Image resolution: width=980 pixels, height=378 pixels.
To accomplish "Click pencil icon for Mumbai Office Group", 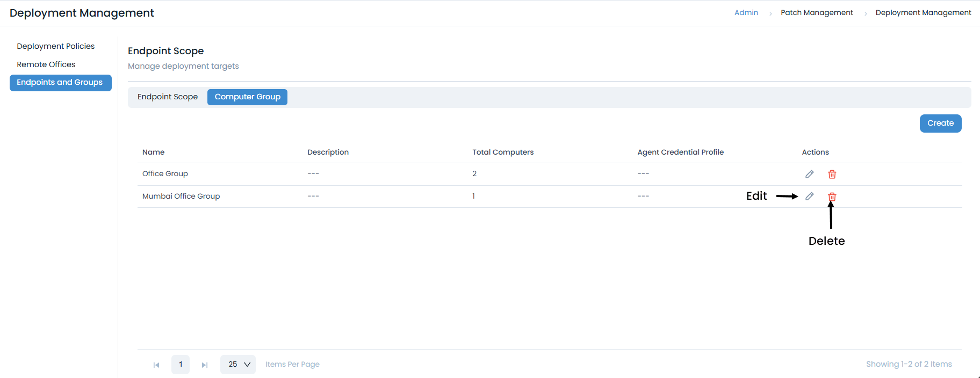I will pyautogui.click(x=809, y=197).
